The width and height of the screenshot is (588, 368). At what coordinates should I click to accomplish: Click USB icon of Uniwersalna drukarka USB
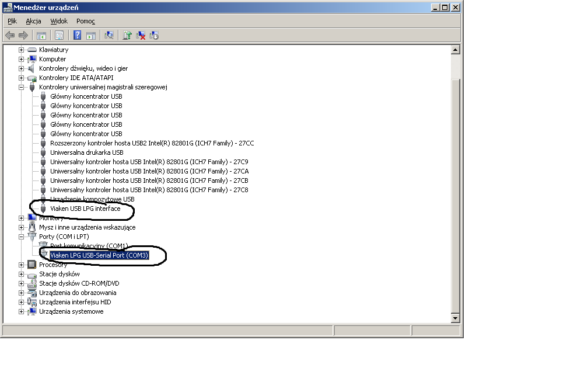(x=43, y=152)
